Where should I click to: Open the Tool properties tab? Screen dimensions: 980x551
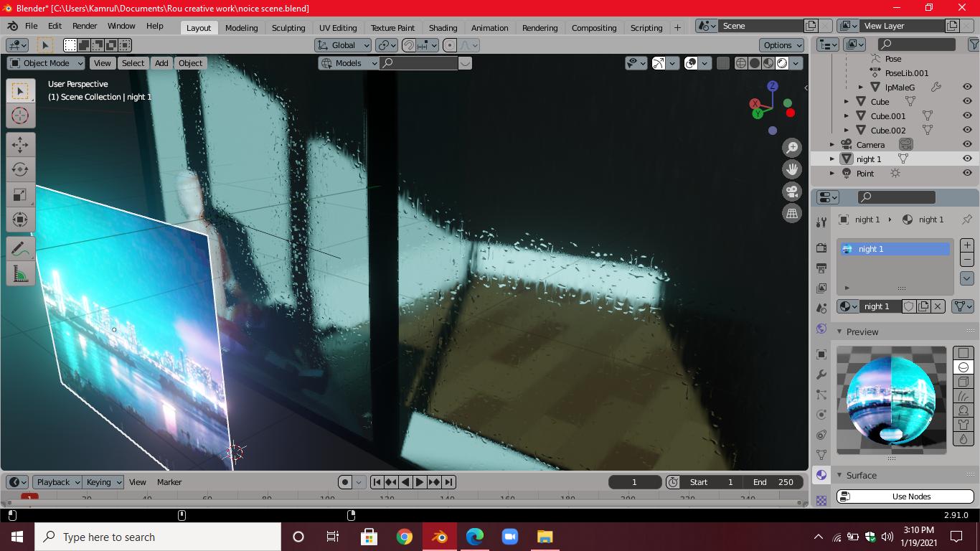tap(821, 223)
